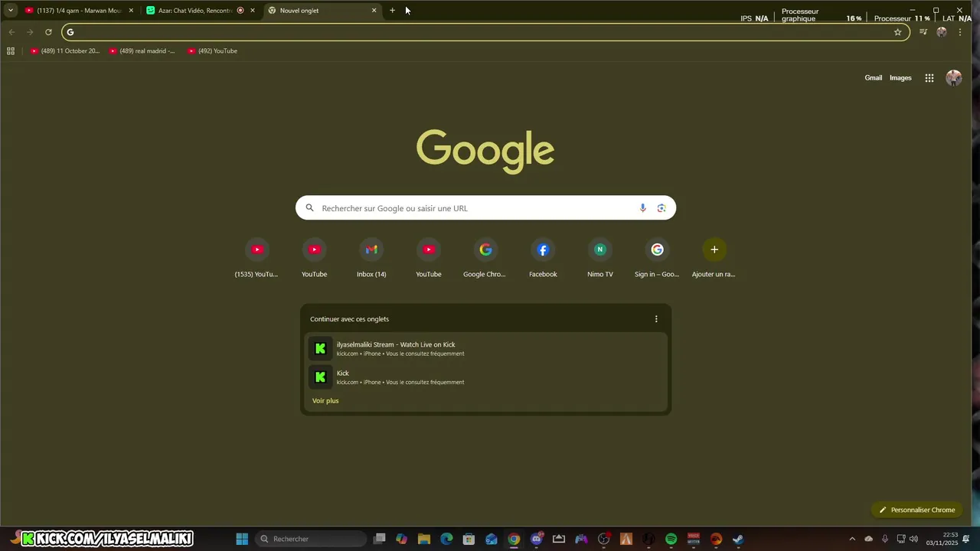The width and height of the screenshot is (980, 551).
Task: Open Task View on the taskbar
Action: (x=379, y=539)
